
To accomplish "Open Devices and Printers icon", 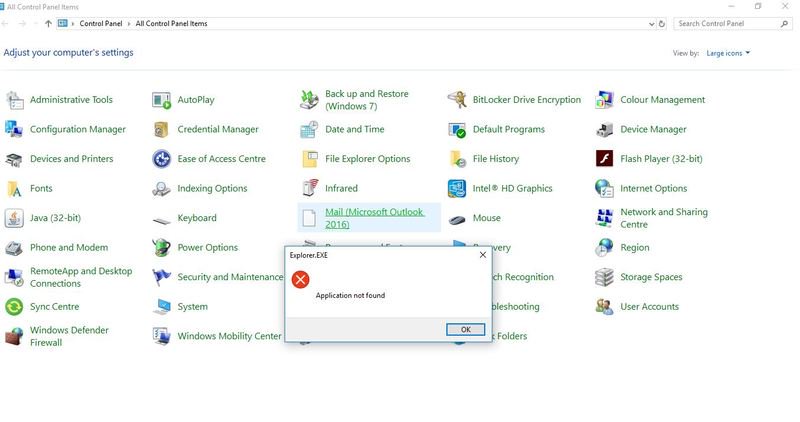I will click(14, 159).
